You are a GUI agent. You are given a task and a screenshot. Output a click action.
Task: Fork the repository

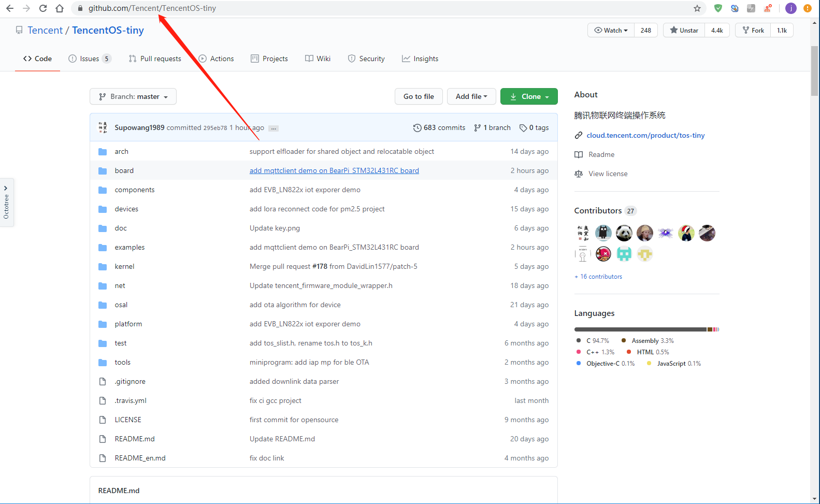pos(753,31)
